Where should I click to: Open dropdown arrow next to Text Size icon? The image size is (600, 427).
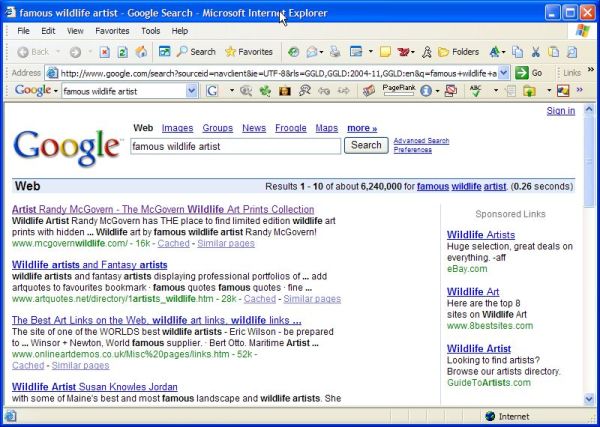pyautogui.click(x=504, y=52)
